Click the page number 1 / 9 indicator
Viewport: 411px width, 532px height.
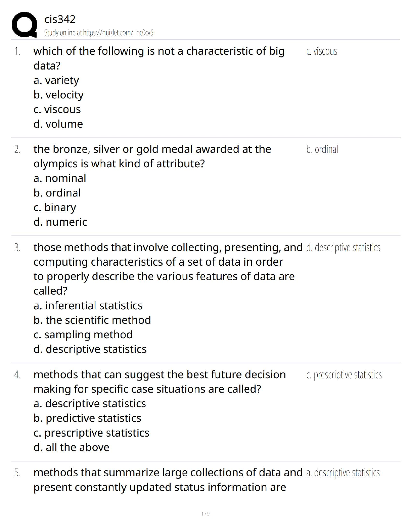point(205,514)
